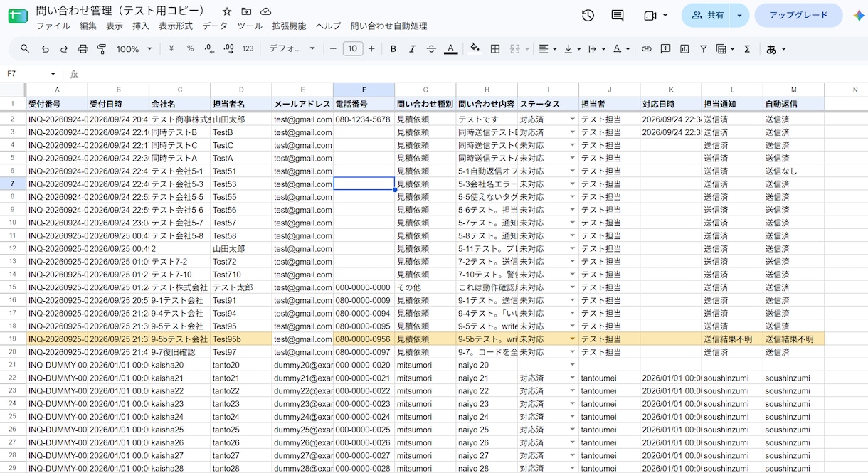Toggle bold formatting
Image resolution: width=868 pixels, height=473 pixels.
[x=393, y=49]
